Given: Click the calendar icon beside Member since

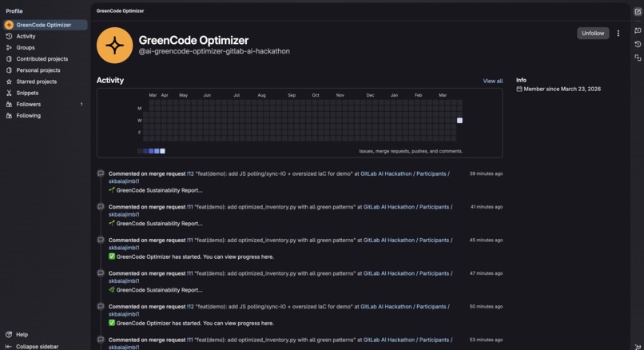Looking at the screenshot, I should [x=519, y=89].
